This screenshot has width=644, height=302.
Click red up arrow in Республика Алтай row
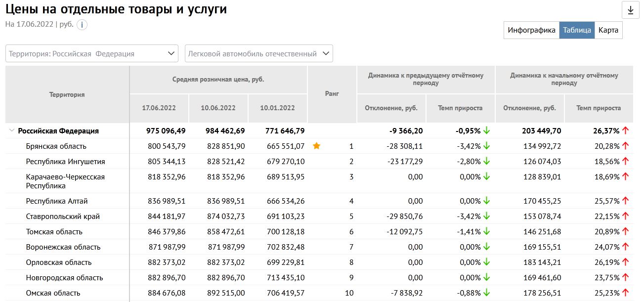pos(625,201)
